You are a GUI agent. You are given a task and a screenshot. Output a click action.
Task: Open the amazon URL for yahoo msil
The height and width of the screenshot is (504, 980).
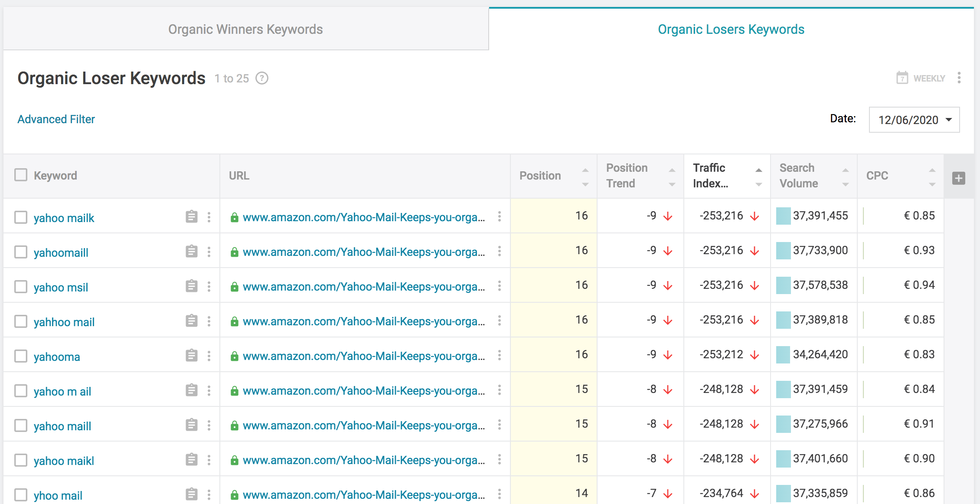(x=363, y=287)
